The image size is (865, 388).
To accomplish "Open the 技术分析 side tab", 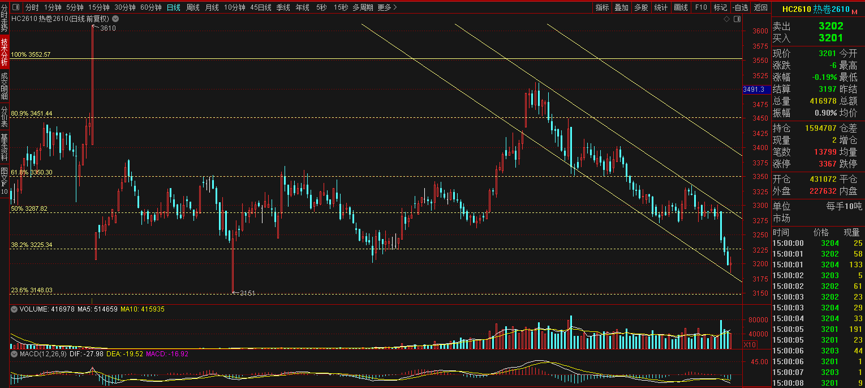I will coord(4,51).
